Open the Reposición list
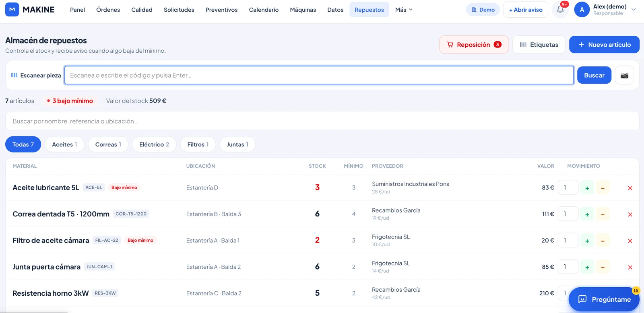644x313 pixels. point(474,45)
